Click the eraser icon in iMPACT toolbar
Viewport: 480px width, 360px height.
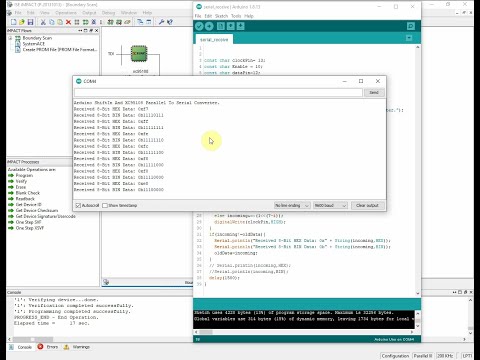(x=127, y=22)
